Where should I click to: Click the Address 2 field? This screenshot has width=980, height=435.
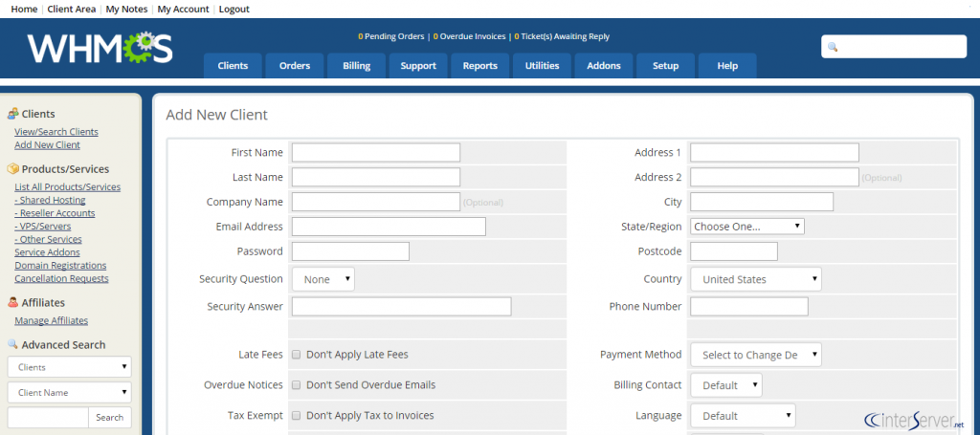pyautogui.click(x=774, y=177)
